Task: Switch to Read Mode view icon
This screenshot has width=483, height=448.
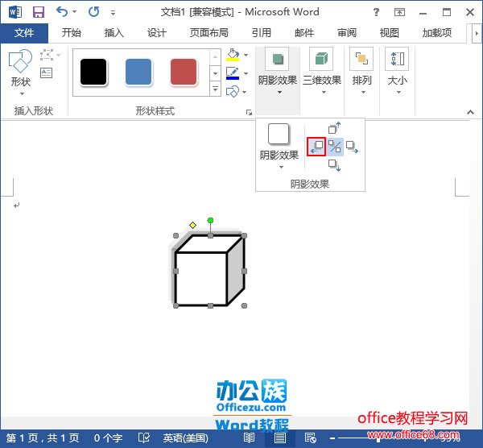Action: click(249, 438)
